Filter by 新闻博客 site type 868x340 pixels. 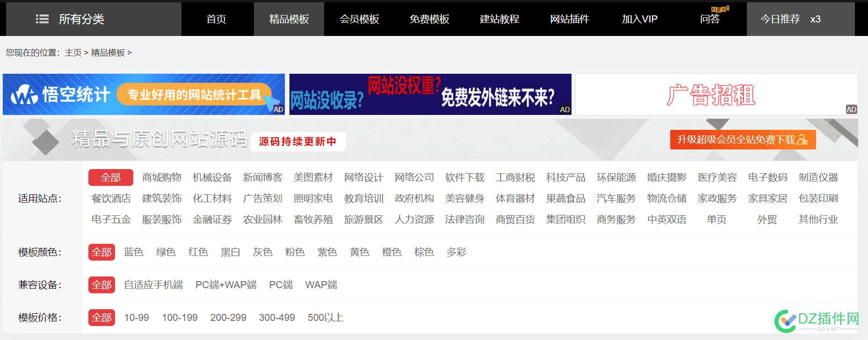(x=263, y=177)
